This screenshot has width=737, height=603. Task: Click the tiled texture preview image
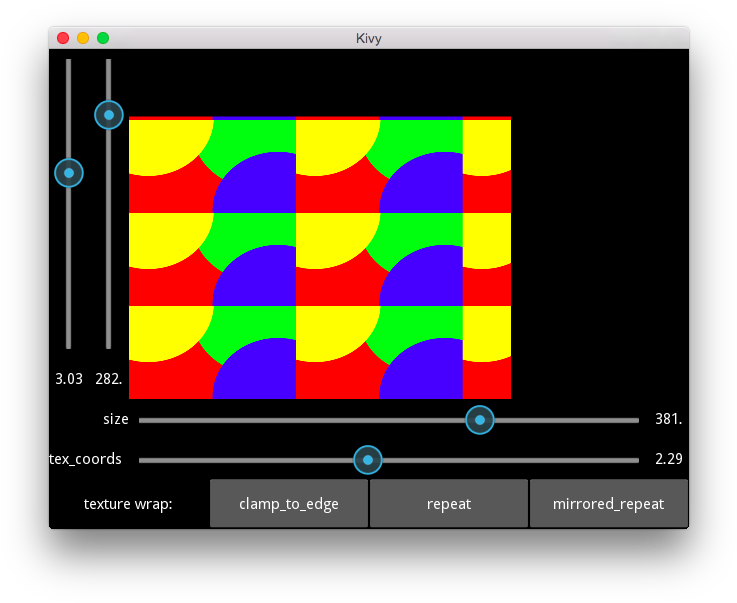(x=320, y=258)
